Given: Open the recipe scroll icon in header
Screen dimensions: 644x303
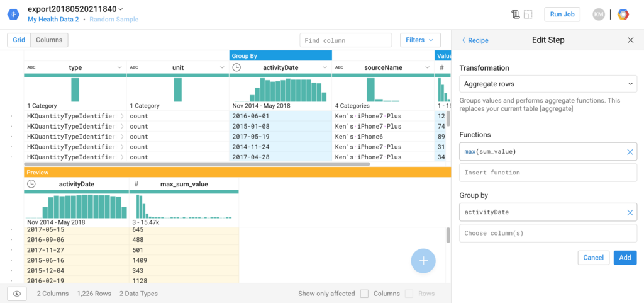Looking at the screenshot, I should (x=516, y=14).
